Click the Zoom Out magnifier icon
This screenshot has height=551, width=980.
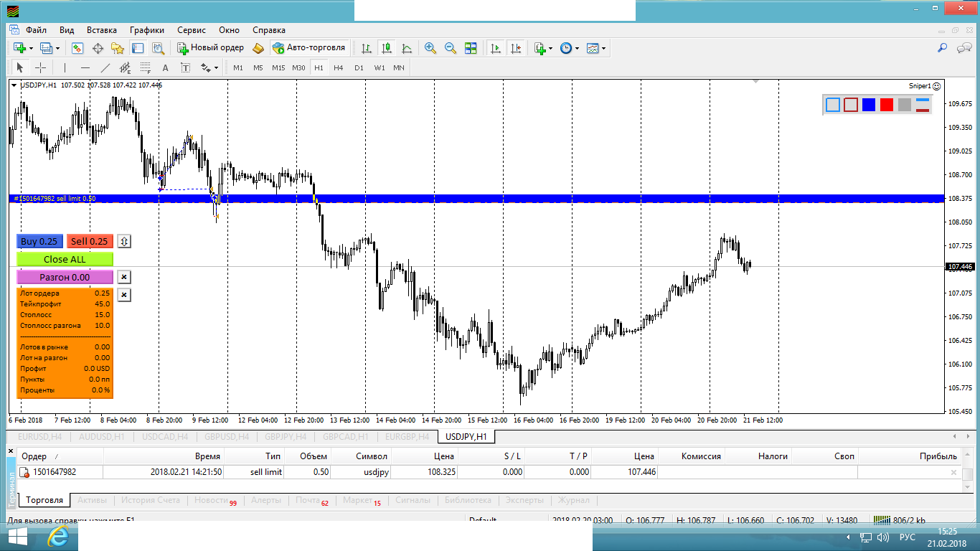tap(451, 48)
